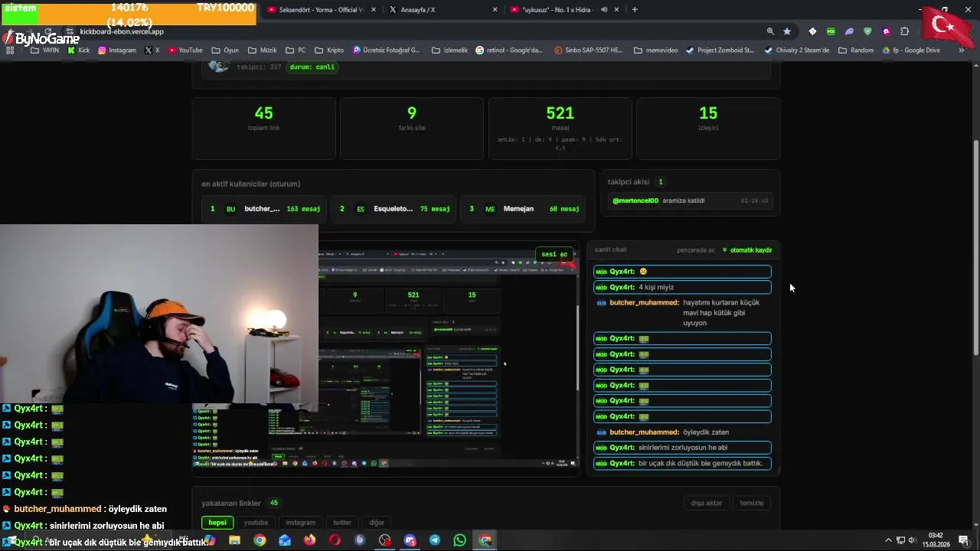
Task: Select the instagram link filter tab
Action: pyautogui.click(x=300, y=523)
